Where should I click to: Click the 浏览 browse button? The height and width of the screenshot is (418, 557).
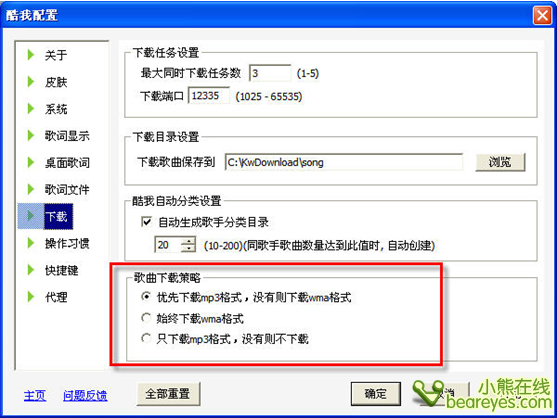point(500,162)
